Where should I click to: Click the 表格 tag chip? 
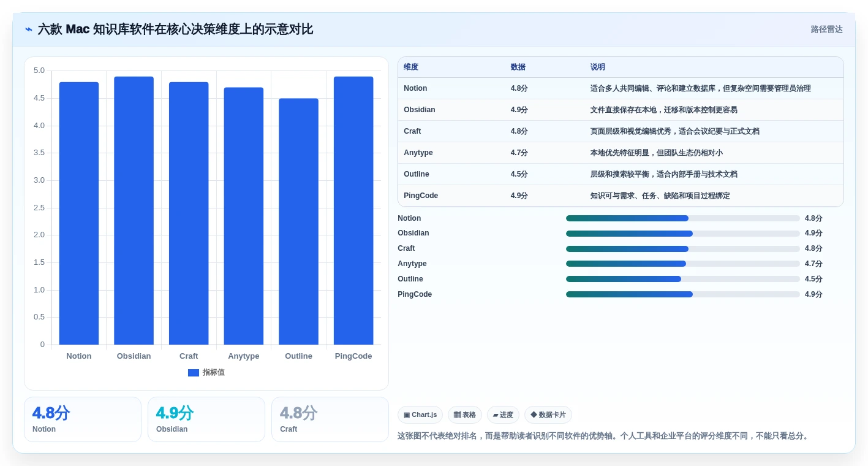465,415
